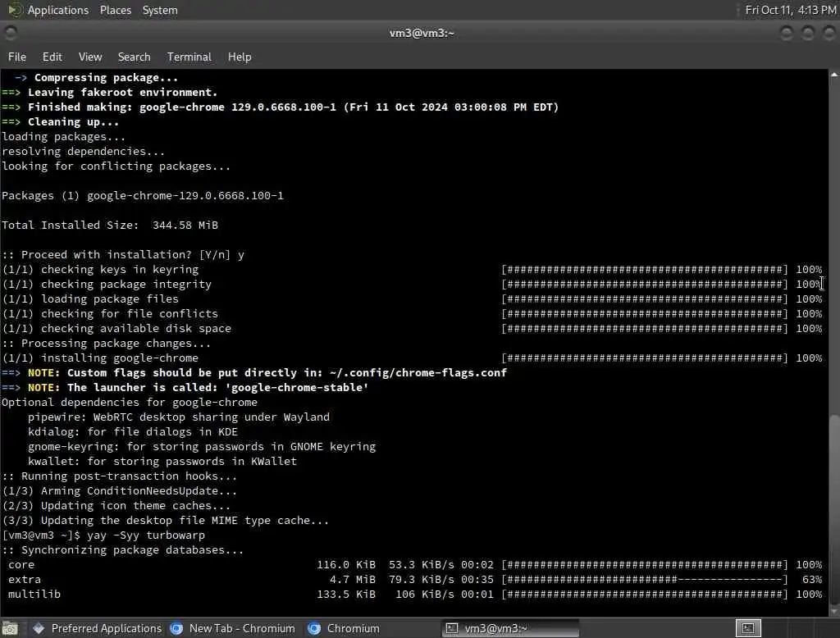This screenshot has height=638, width=840.
Task: Click the terminal window menu button at title bar left
Action: 10,33
